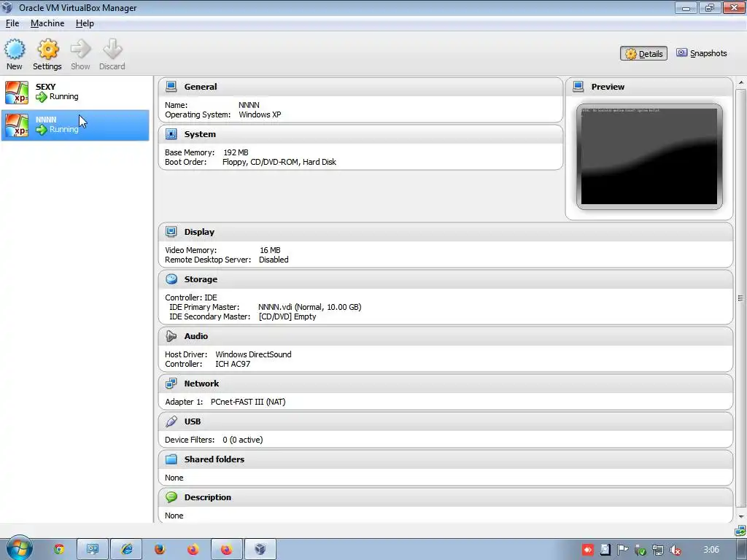Image resolution: width=747 pixels, height=560 pixels.
Task: Open Internet Explorer from the taskbar
Action: coord(127,550)
